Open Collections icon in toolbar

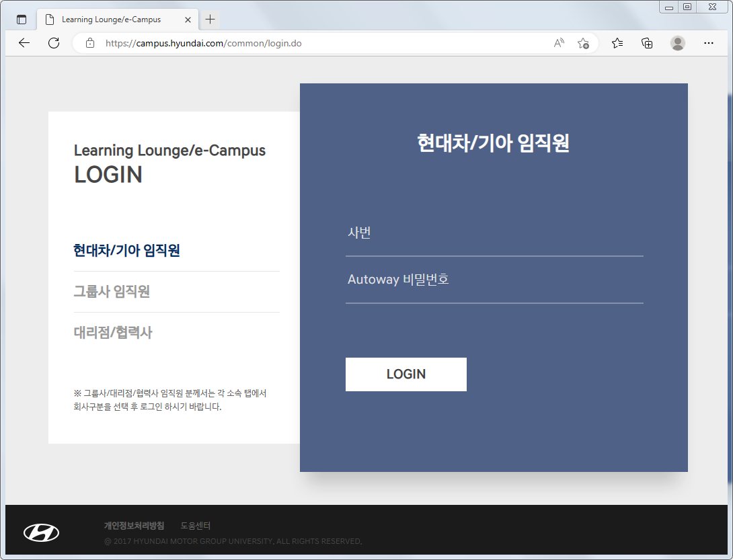[x=647, y=43]
